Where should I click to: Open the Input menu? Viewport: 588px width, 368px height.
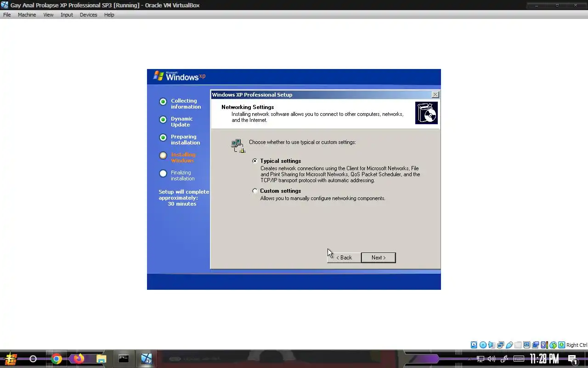coord(67,15)
